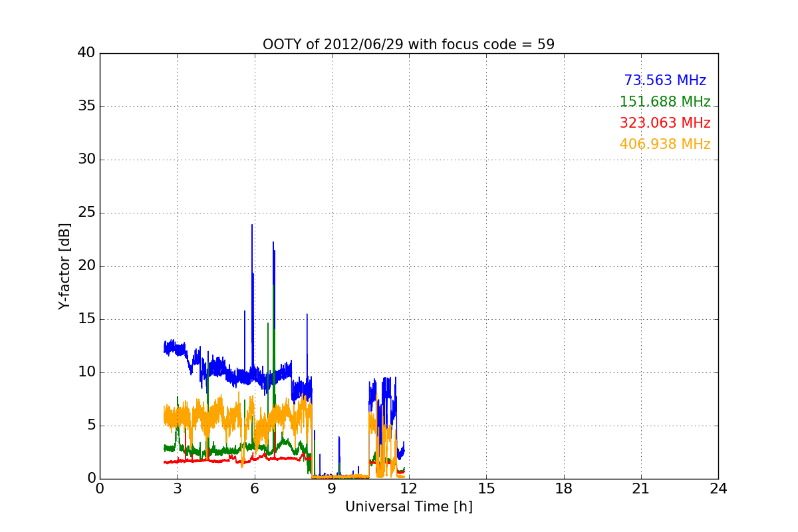Select the 151.688 MHz legend label
Viewport: 798px width, 532px height.
click(x=665, y=102)
